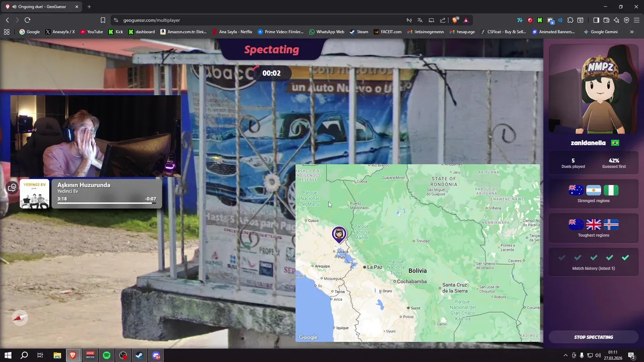644x362 pixels.
Task: Open the Brave VPN shield icon
Action: pyautogui.click(x=626, y=20)
